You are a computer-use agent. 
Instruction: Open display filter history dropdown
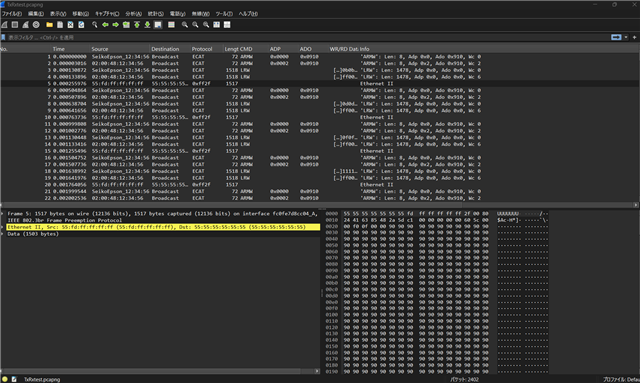click(x=626, y=37)
